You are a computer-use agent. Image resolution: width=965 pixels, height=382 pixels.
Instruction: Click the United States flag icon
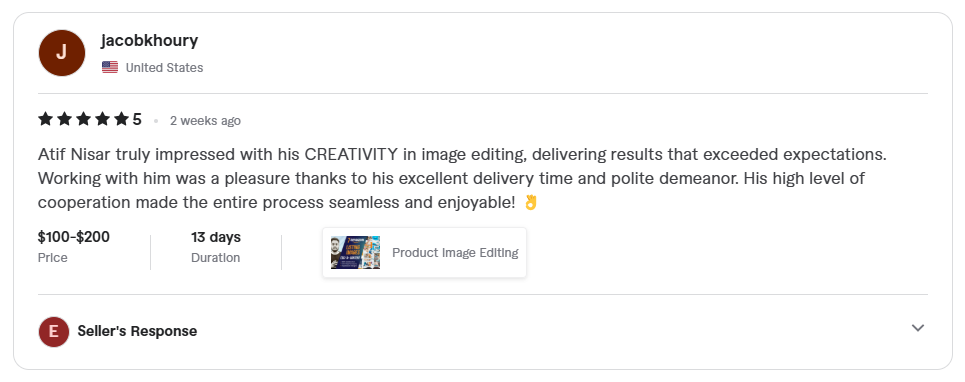[110, 68]
